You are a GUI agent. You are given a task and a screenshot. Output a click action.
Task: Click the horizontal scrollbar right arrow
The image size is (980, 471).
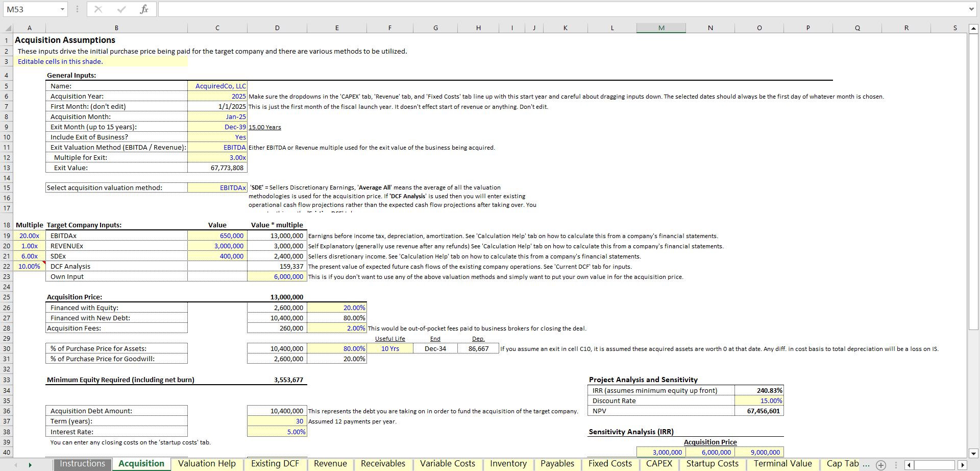tap(962, 464)
